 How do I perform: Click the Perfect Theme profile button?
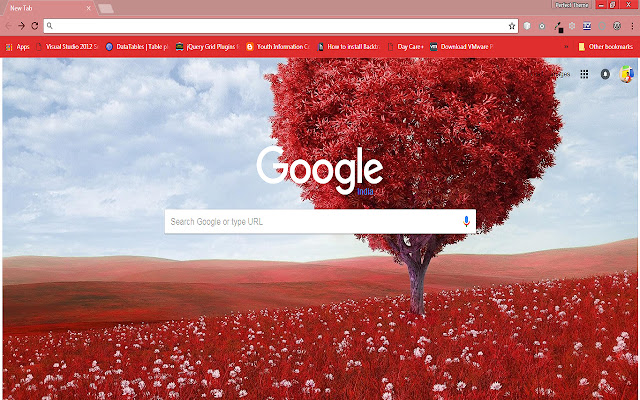571,5
